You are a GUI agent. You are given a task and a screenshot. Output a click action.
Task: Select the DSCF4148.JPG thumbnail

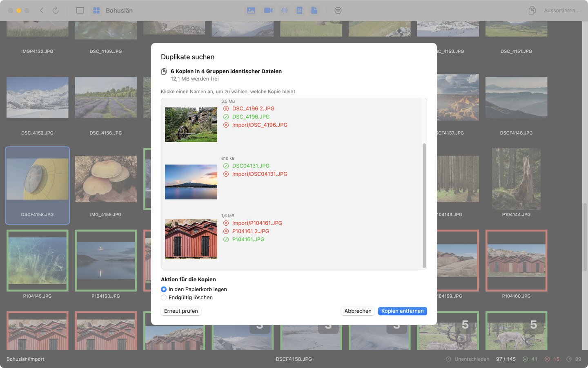coord(516,98)
